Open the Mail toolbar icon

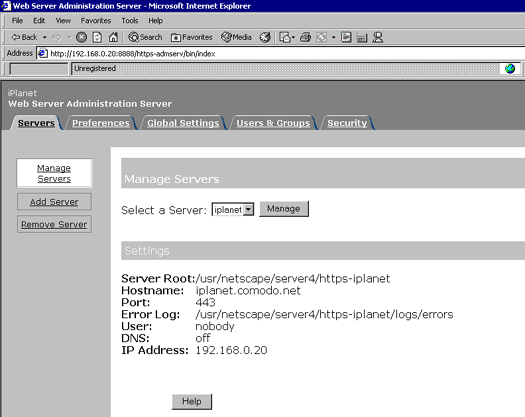point(285,37)
